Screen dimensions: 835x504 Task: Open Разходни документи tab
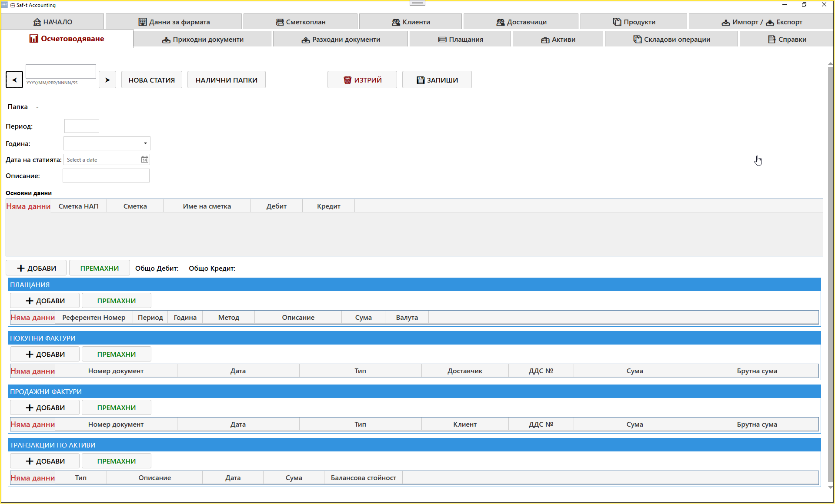[341, 39]
